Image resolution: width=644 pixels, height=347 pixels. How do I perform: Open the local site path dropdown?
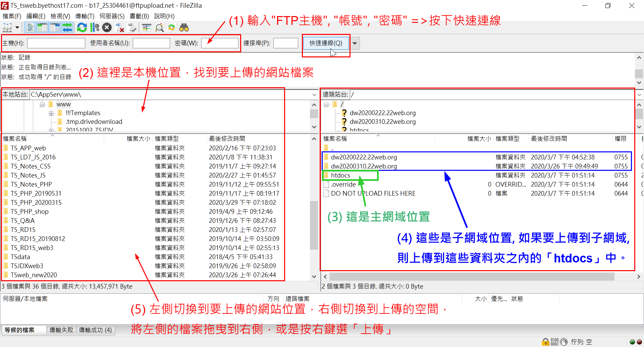coord(314,95)
